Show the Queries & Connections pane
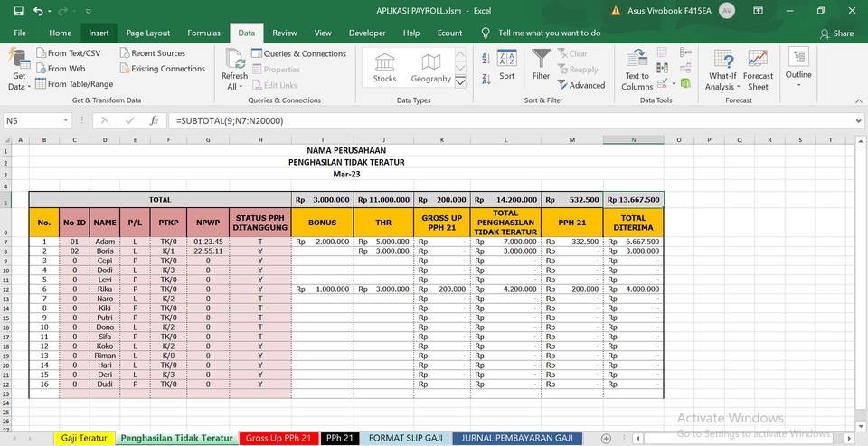868x446 pixels. click(x=298, y=53)
